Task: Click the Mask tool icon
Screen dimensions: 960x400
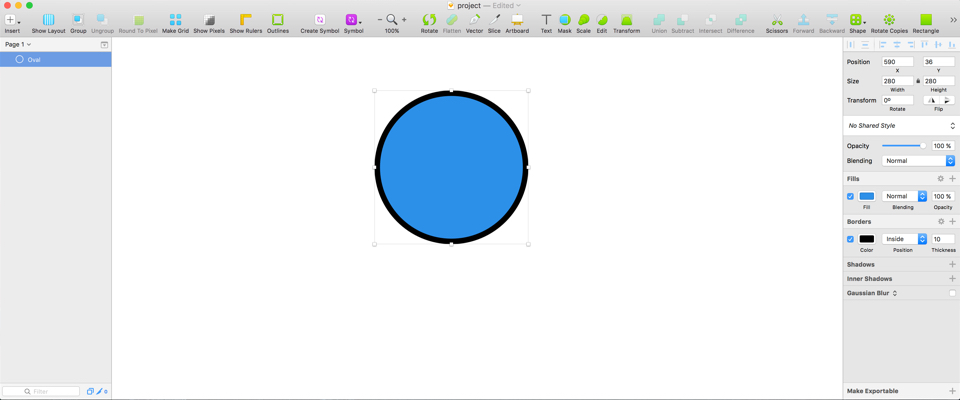Action: click(565, 20)
